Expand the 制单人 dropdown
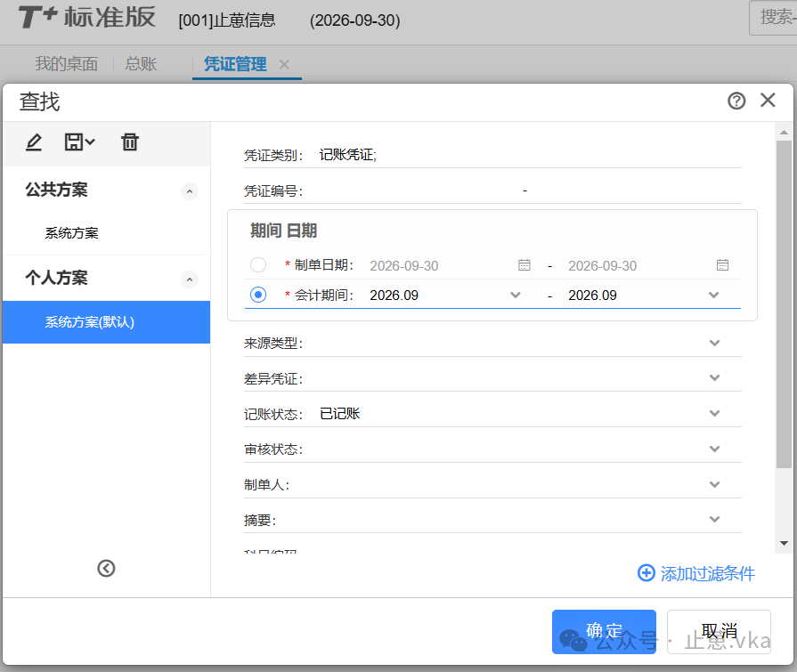 (715, 484)
